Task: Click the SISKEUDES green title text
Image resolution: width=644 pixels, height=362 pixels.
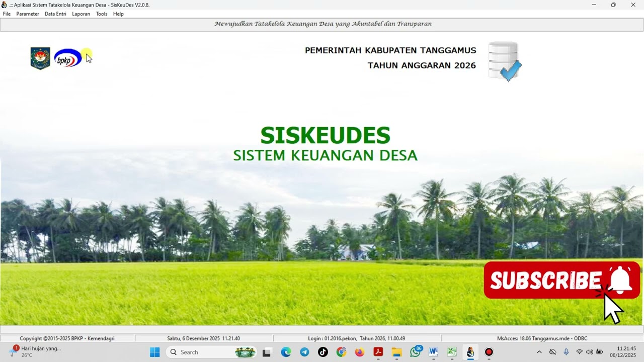Action: point(325,135)
